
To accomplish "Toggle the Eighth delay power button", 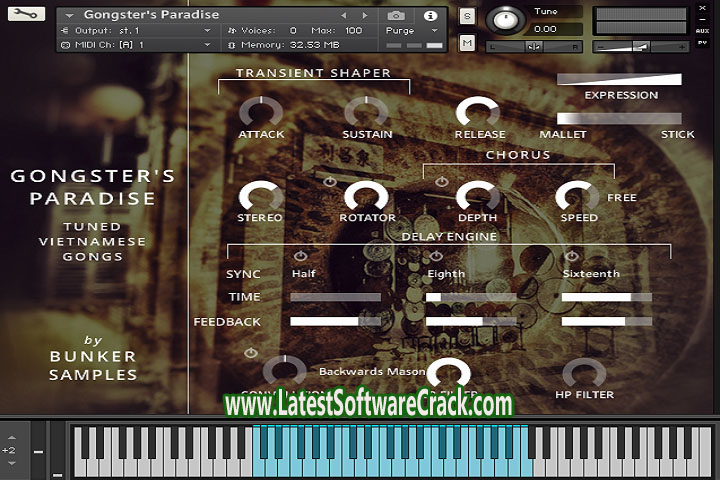I will click(x=436, y=256).
